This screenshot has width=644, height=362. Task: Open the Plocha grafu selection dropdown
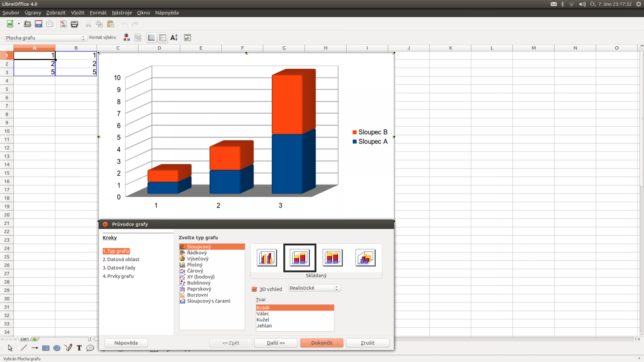[x=83, y=37]
